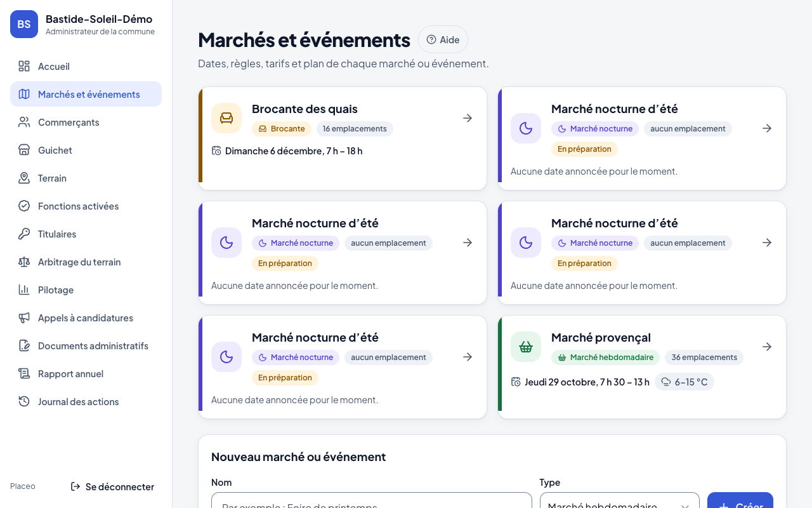812x508 pixels.
Task: Click the Journal des actions history icon
Action: coord(24,401)
